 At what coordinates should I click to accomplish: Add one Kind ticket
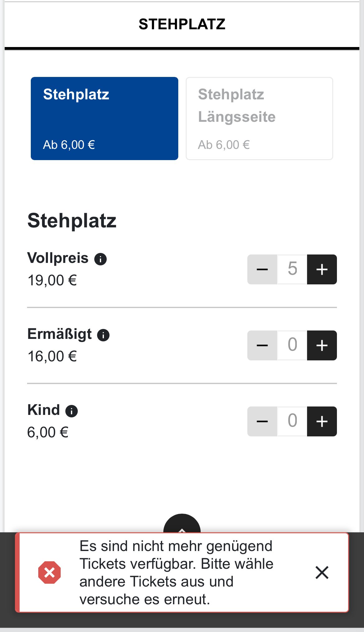(322, 421)
